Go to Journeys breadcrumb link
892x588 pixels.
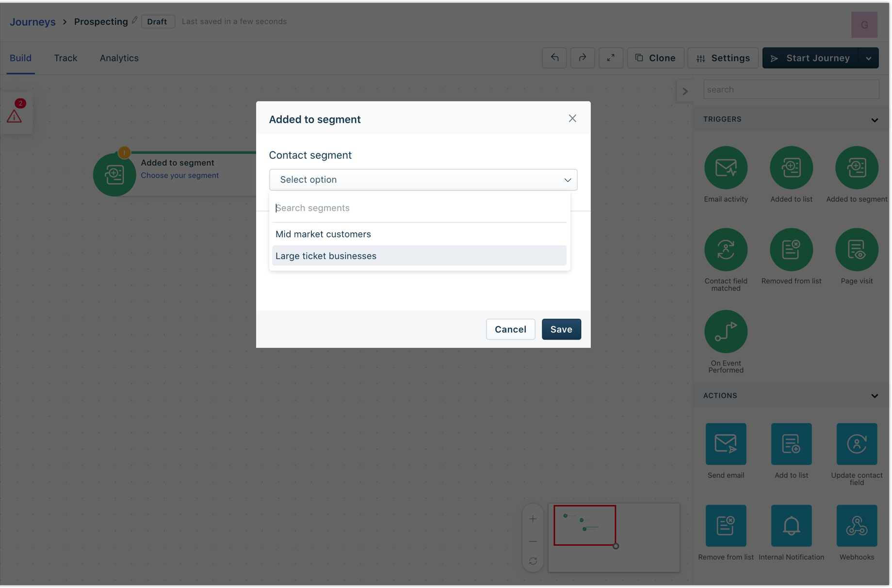tap(32, 22)
